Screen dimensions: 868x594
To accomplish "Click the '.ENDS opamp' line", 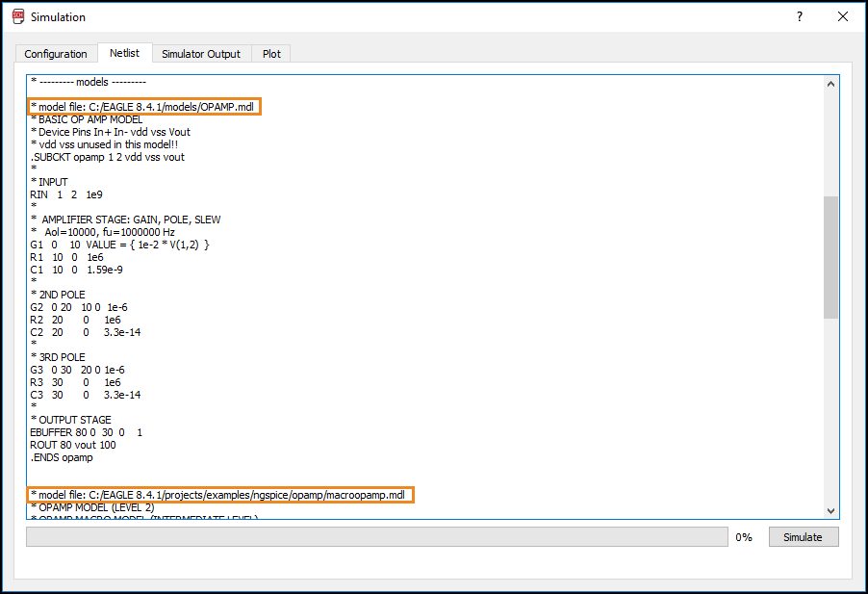I will (x=62, y=458).
